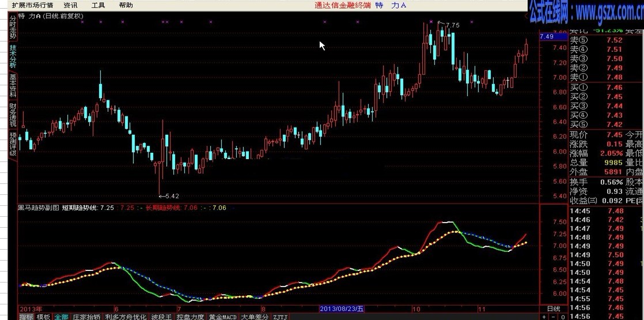Click the 净资 0.93 value

click(x=615, y=191)
